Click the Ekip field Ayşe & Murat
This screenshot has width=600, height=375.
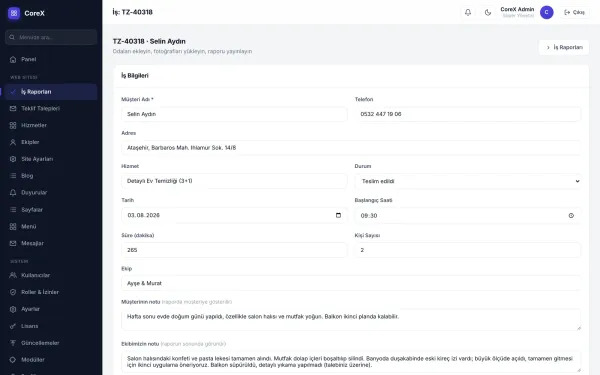click(351, 283)
